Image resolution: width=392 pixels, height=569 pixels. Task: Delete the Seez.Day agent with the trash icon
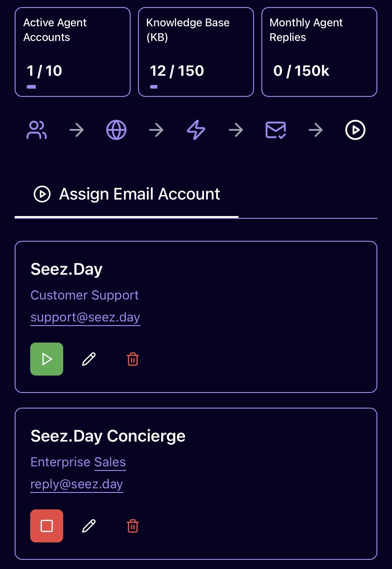[133, 359]
